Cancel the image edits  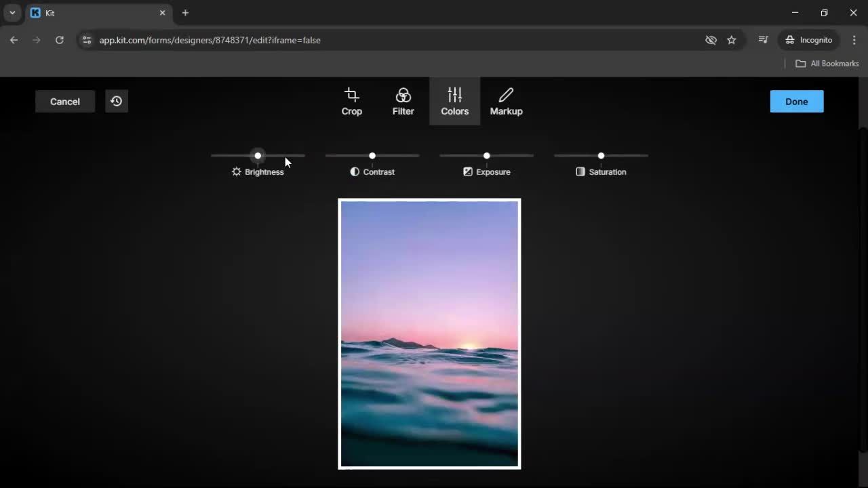pyautogui.click(x=64, y=101)
